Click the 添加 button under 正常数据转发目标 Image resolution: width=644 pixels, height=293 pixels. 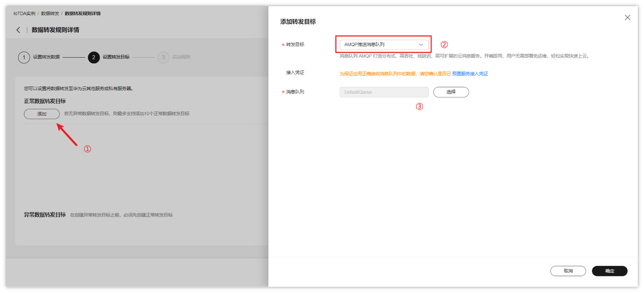42,114
